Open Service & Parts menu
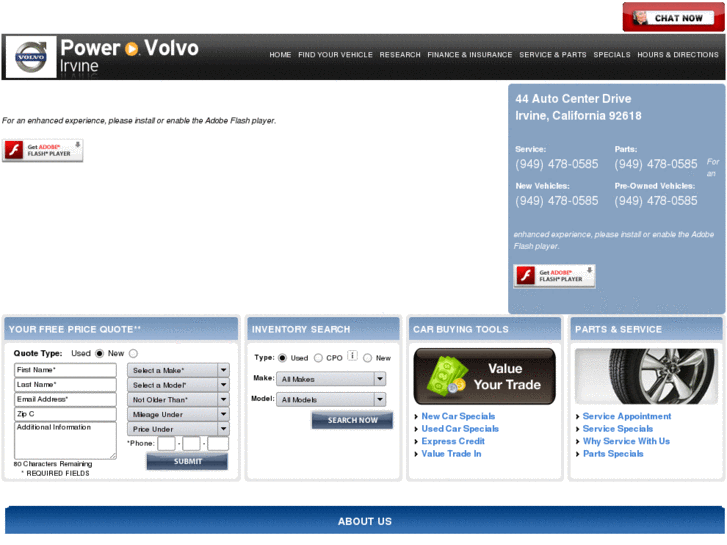727x545 pixels. tap(553, 55)
